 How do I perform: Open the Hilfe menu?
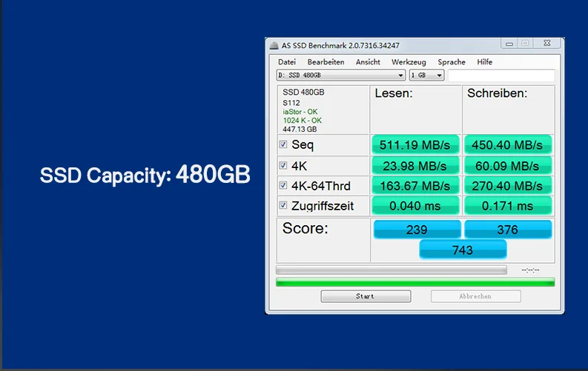[x=484, y=62]
